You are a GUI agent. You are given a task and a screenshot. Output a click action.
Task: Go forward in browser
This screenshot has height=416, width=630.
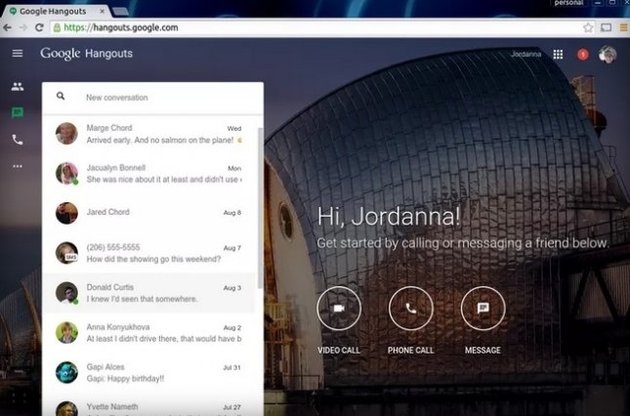click(23, 28)
